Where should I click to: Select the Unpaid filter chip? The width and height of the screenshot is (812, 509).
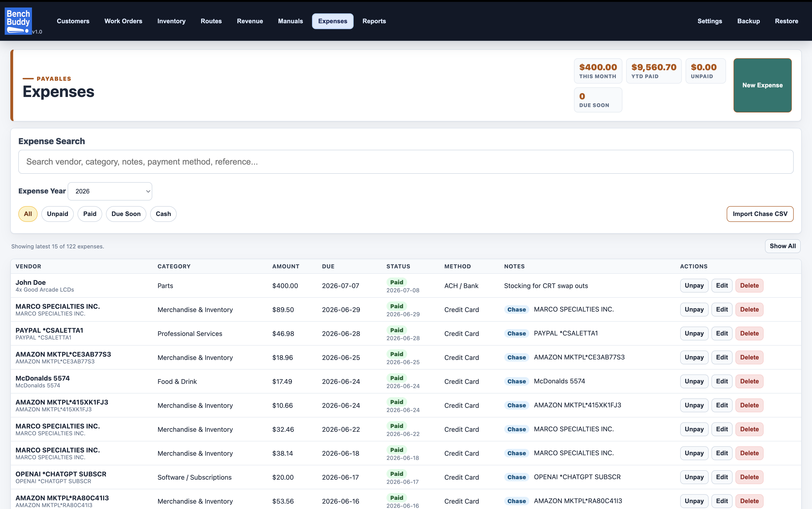click(x=58, y=214)
